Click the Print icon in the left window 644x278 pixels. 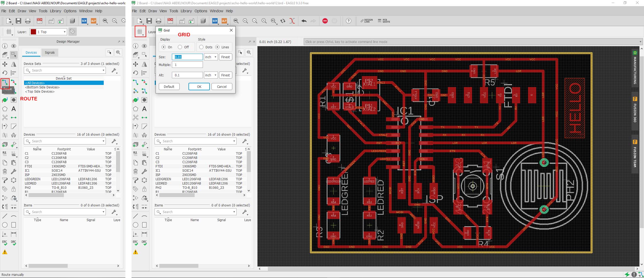pyautogui.click(x=28, y=21)
